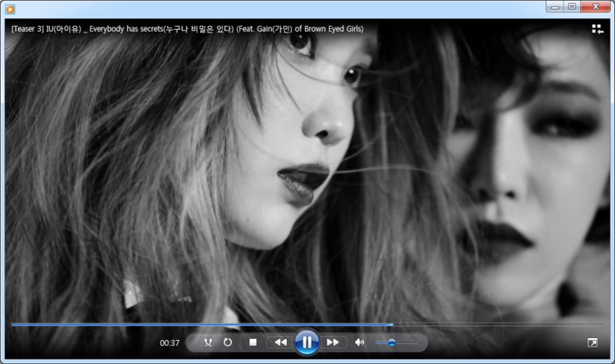
Task: Click Windows Media Player title icon
Action: pyautogui.click(x=10, y=9)
